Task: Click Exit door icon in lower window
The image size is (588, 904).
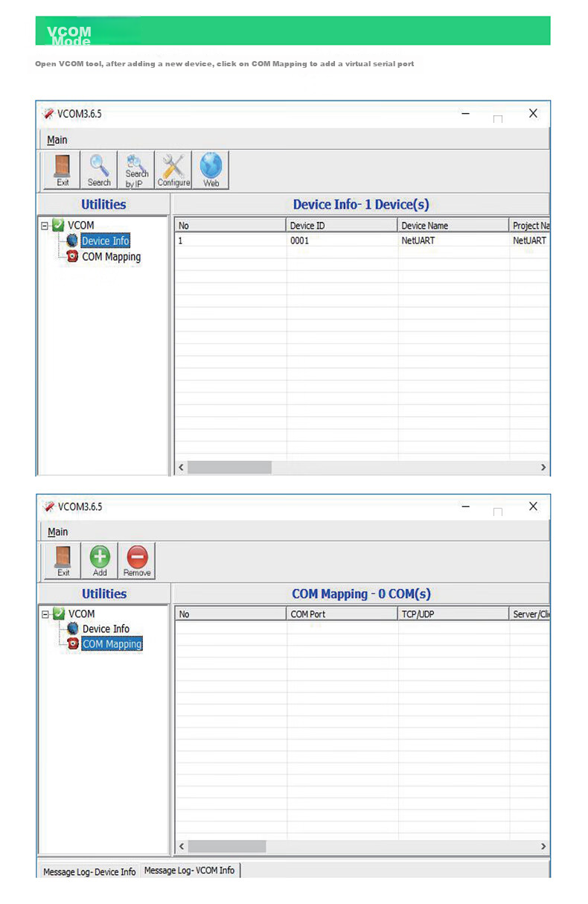Action: 63,561
